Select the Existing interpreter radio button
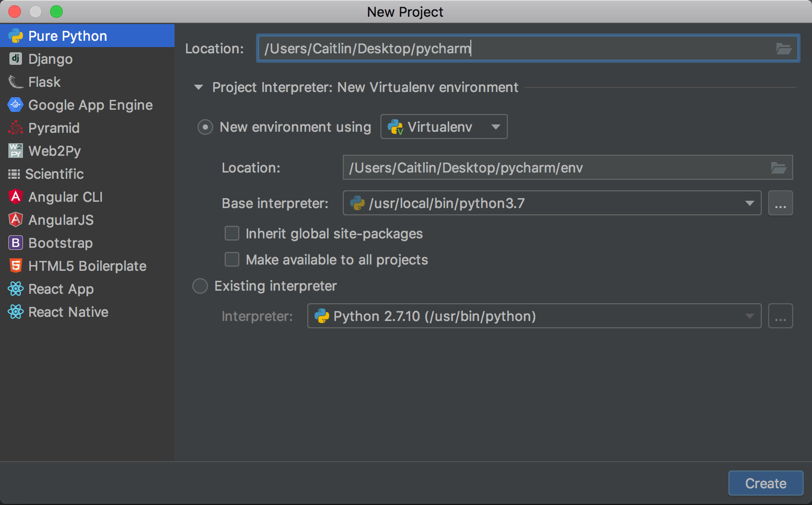 click(200, 286)
